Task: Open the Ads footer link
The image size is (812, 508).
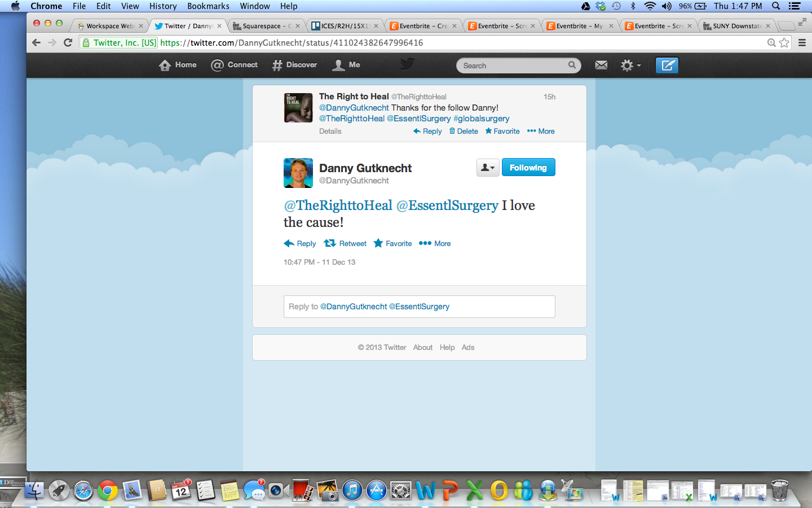Action: point(468,348)
